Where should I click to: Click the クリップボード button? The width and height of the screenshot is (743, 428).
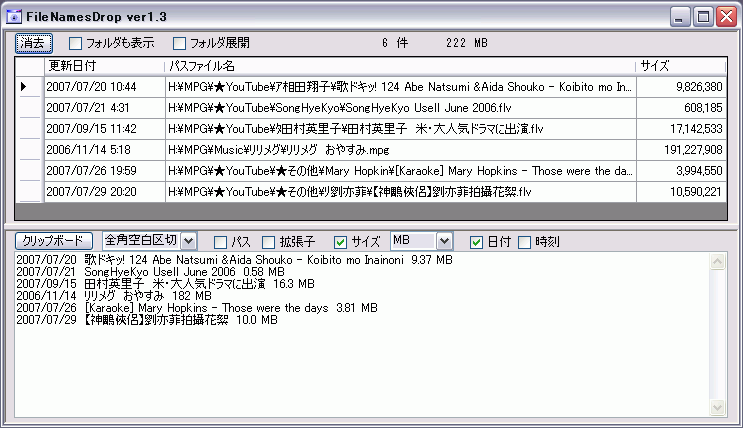[56, 241]
